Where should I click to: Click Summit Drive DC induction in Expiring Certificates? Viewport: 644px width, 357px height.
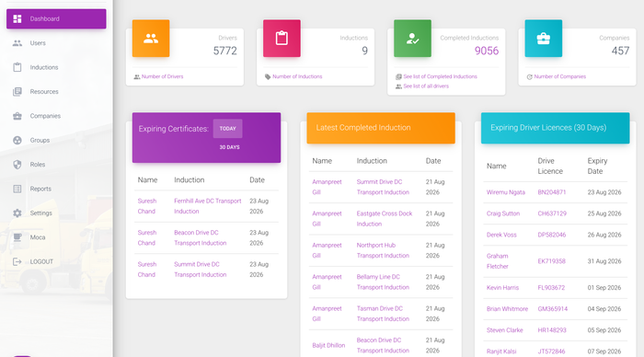[200, 270]
